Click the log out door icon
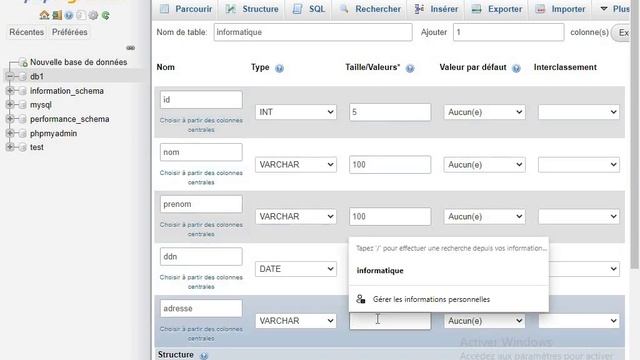Image resolution: width=640 pixels, height=360 pixels. point(57,15)
